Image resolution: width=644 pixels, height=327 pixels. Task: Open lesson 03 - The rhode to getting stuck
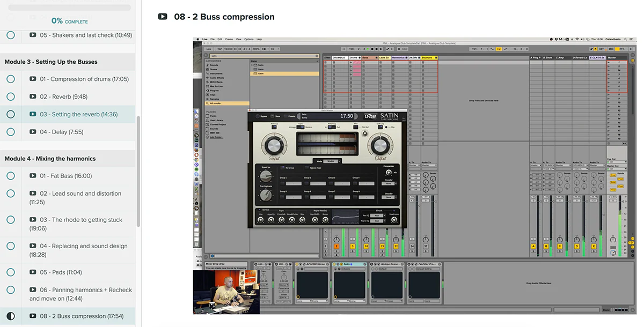[80, 220]
